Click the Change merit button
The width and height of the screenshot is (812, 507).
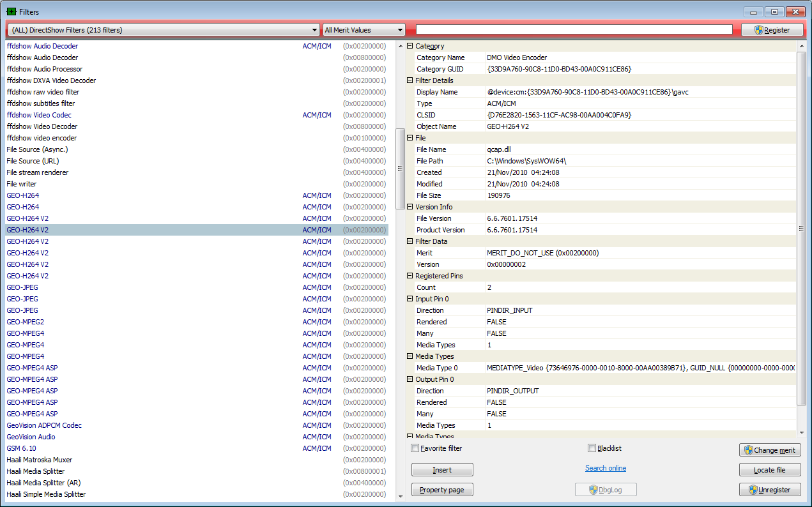coord(770,450)
